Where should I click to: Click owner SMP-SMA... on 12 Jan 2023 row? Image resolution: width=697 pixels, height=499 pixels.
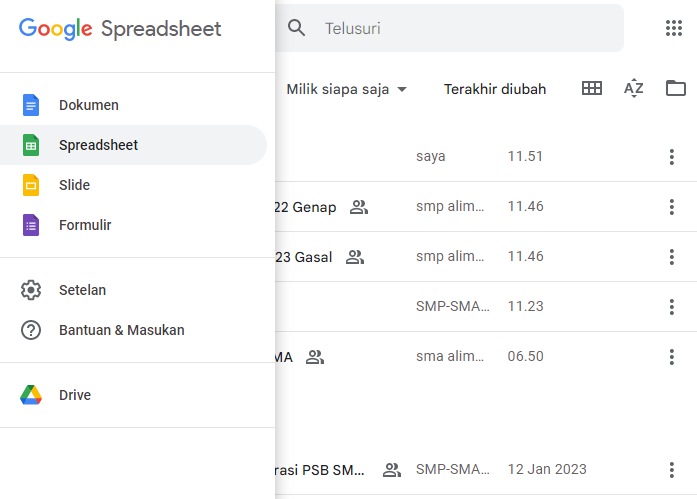453,469
